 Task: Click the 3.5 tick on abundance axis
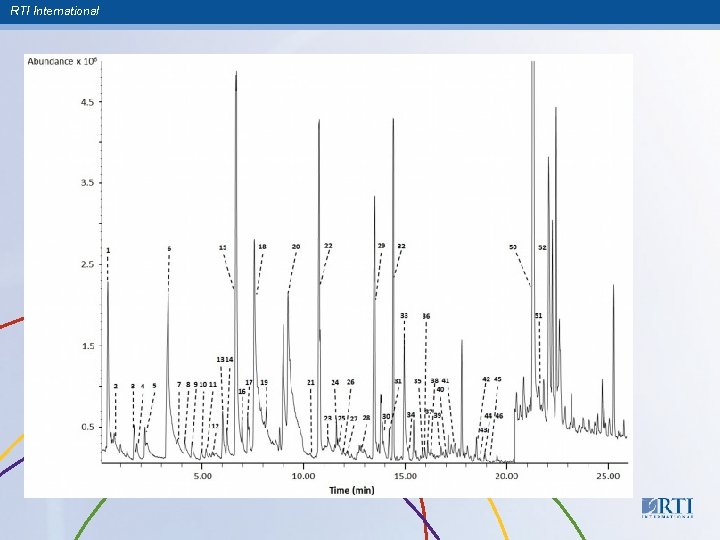pyautogui.click(x=87, y=183)
